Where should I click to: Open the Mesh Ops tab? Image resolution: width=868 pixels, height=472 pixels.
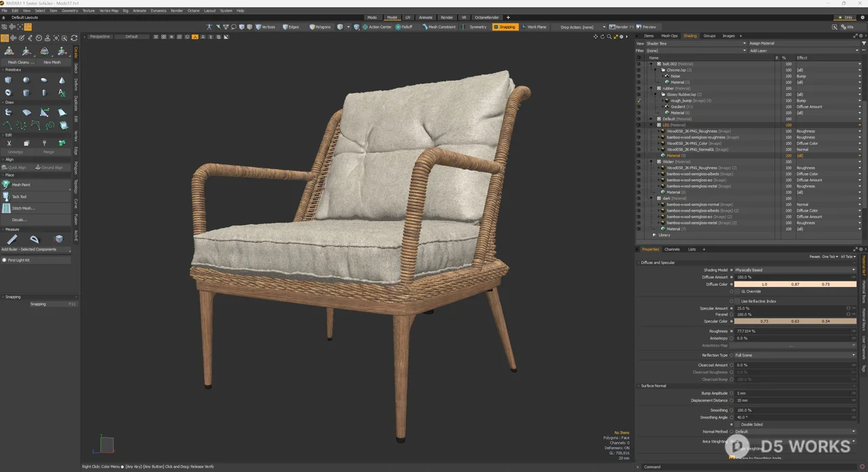coord(669,36)
